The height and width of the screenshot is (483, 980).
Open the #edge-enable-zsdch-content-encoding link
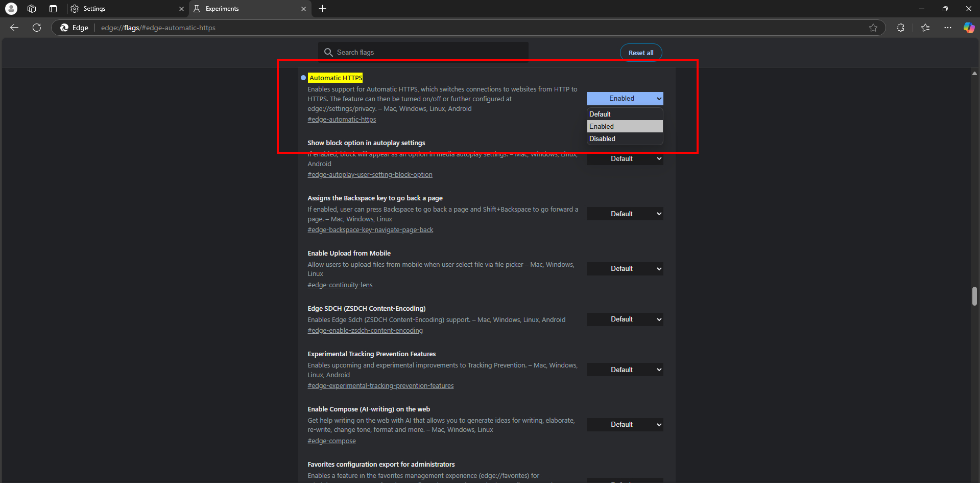click(x=365, y=330)
